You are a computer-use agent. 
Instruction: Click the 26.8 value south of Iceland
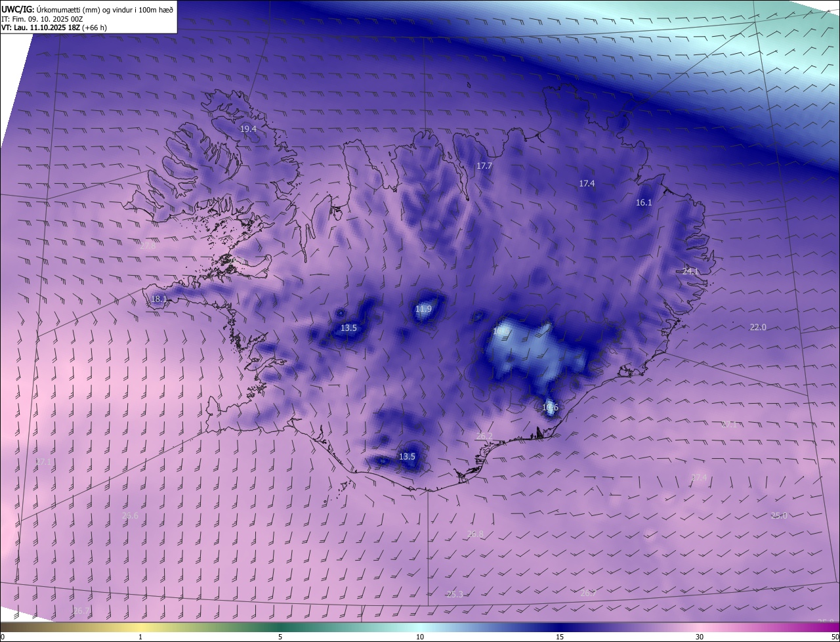(475, 534)
